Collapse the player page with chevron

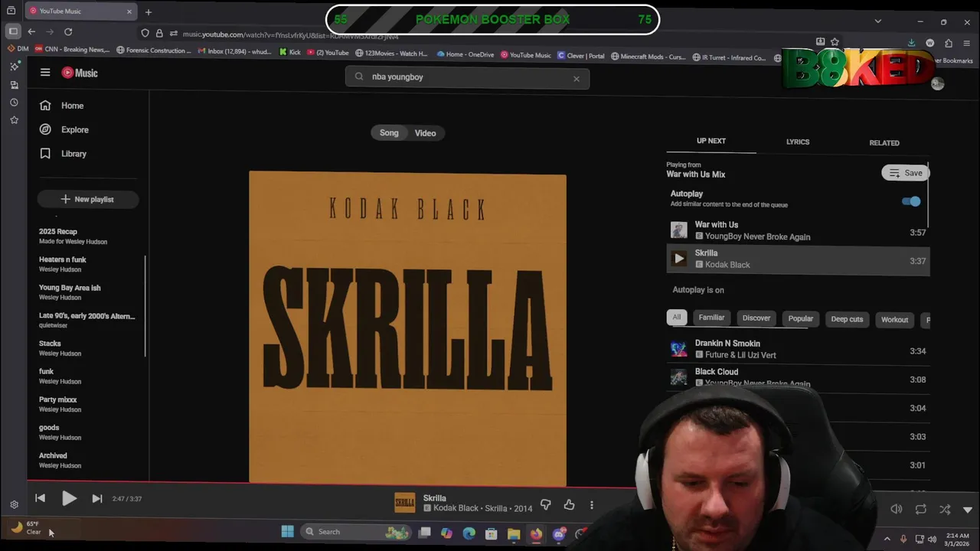coord(968,509)
